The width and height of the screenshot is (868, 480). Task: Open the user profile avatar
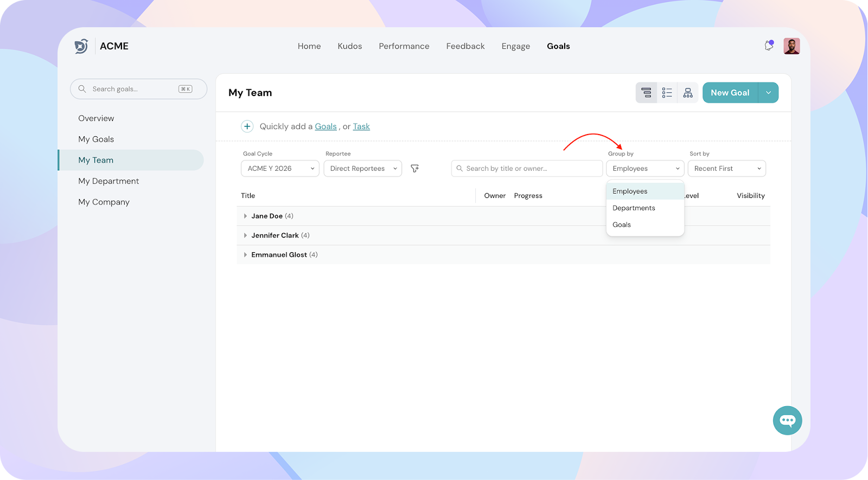pyautogui.click(x=792, y=46)
